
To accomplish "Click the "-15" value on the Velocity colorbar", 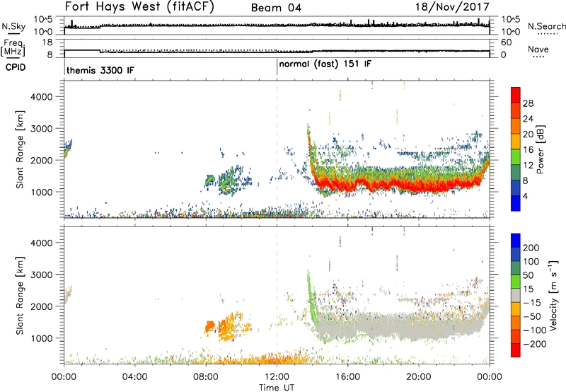I will pos(532,303).
